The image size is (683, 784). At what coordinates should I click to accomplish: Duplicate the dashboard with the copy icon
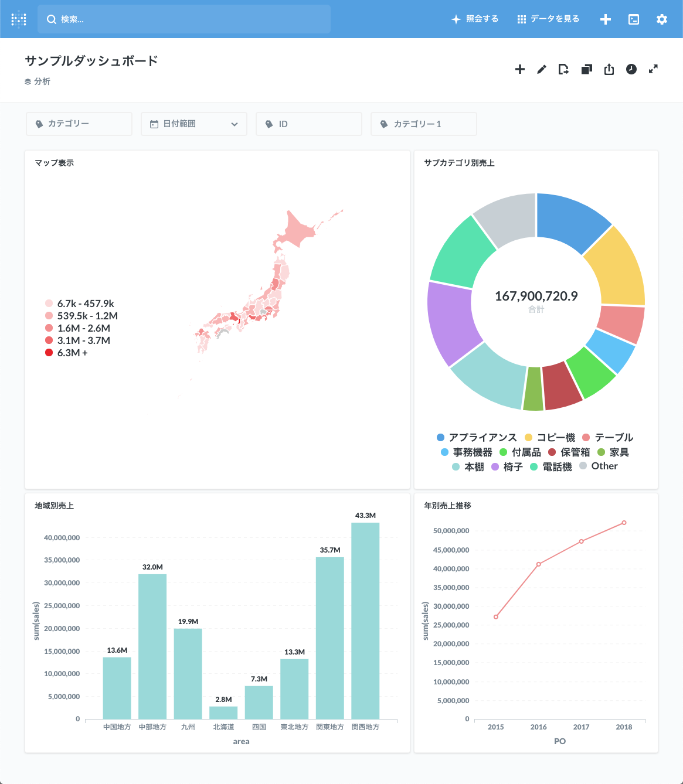pyautogui.click(x=586, y=69)
